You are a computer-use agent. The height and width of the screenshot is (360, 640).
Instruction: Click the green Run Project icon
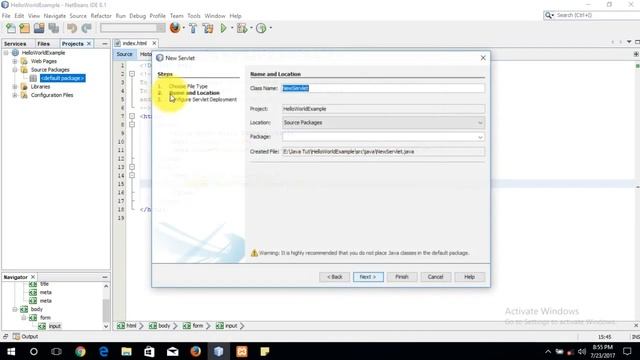[x=223, y=28]
